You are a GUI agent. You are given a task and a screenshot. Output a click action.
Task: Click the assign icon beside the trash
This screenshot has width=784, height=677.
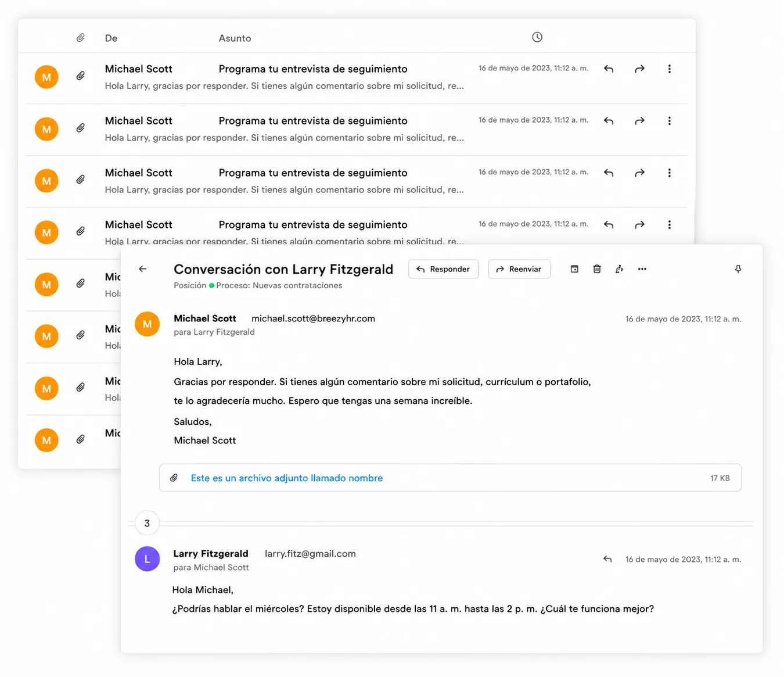620,269
